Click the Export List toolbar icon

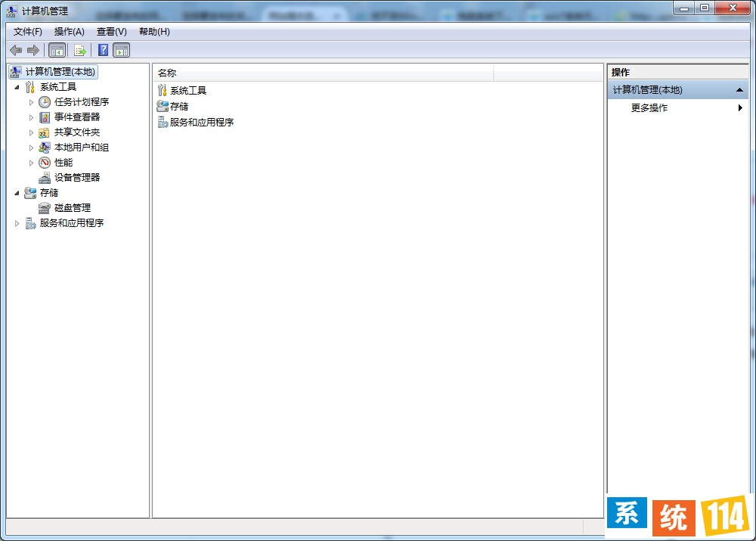click(79, 50)
